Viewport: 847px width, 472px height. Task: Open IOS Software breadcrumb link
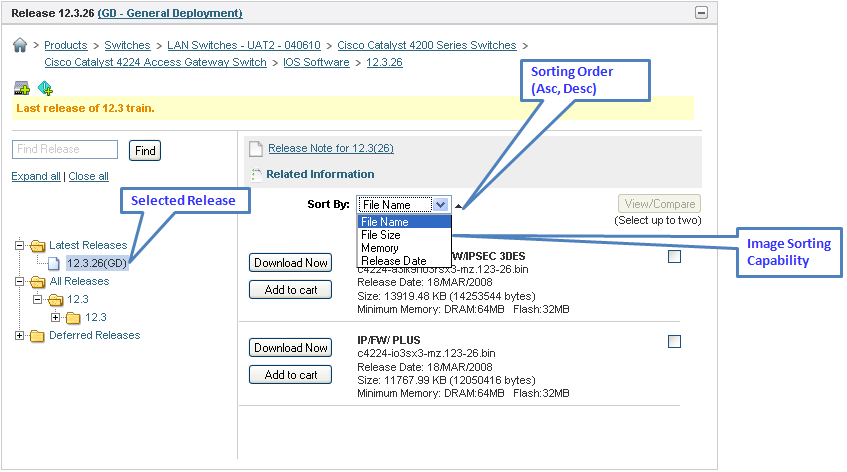(x=317, y=63)
